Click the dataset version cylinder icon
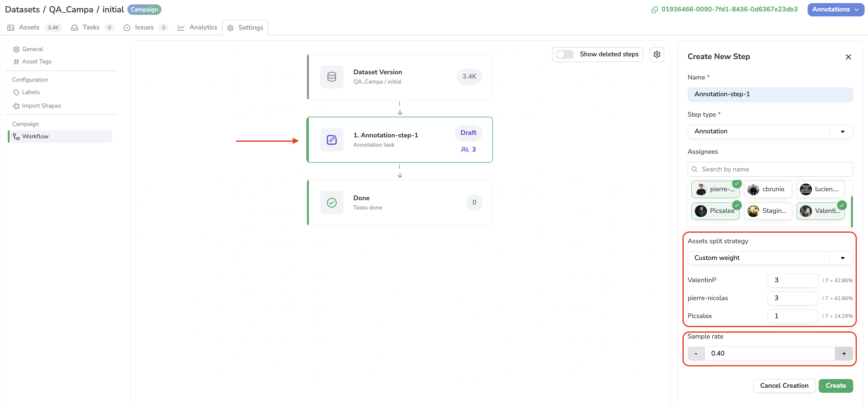 coord(331,76)
